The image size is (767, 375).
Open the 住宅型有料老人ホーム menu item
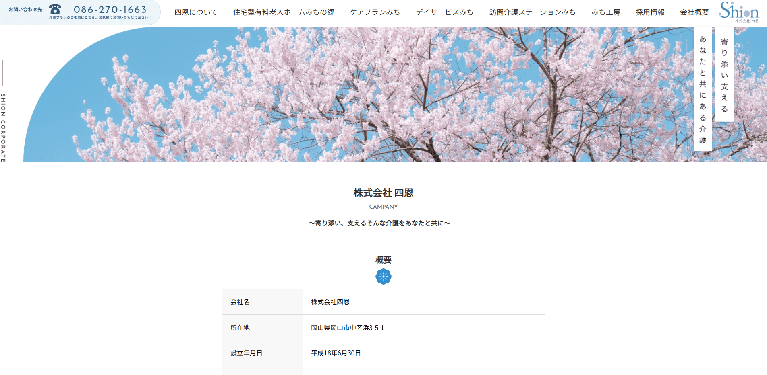(284, 12)
